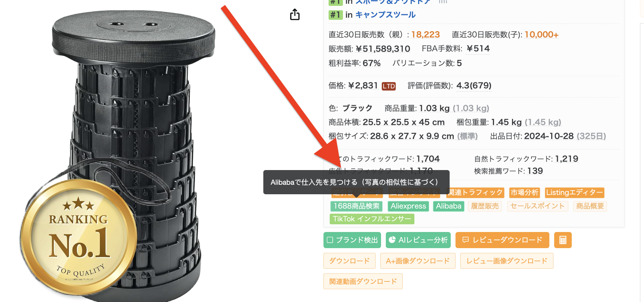Select the 履歴販売 tag
Viewport: 644px width, 302px height.
click(485, 206)
